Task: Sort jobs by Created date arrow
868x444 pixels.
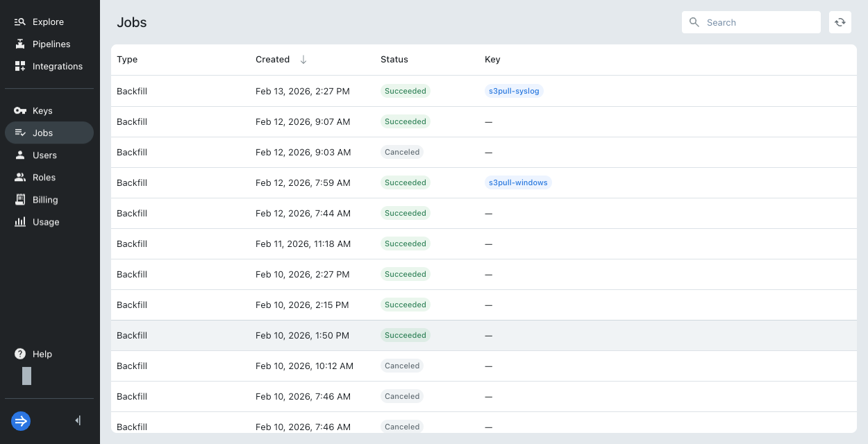Action: 303,59
